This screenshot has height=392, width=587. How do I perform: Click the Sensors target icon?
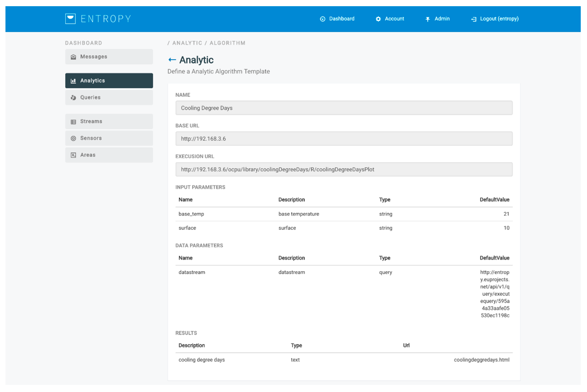tap(73, 138)
